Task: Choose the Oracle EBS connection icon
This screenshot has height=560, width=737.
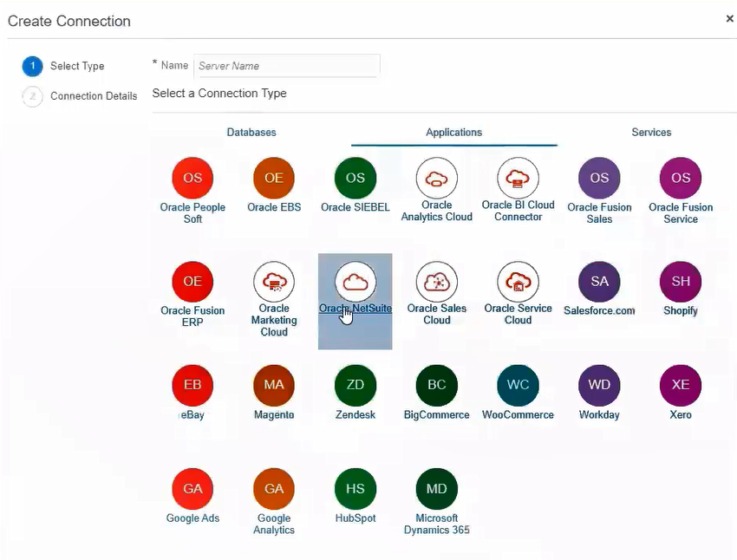Action: click(x=274, y=178)
